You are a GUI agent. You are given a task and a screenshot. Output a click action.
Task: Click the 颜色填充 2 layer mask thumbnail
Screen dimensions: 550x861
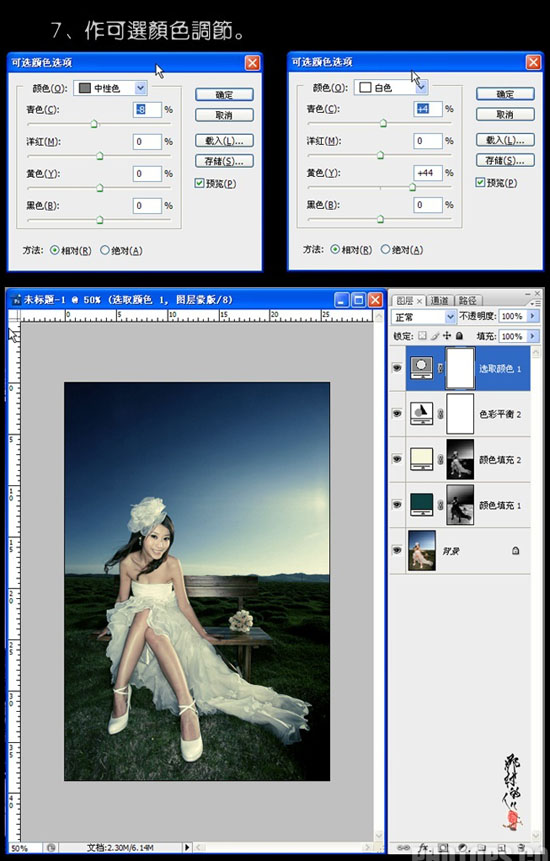tap(460, 459)
